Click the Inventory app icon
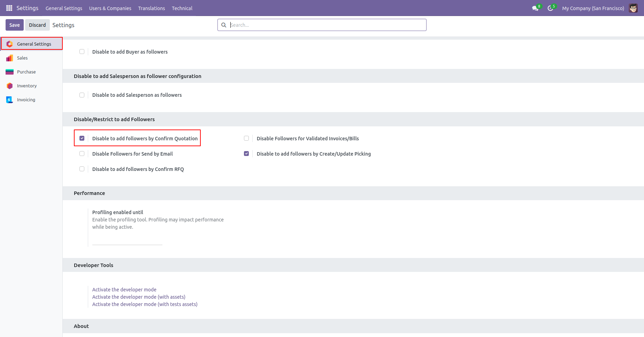This screenshot has height=337, width=644. (10, 86)
